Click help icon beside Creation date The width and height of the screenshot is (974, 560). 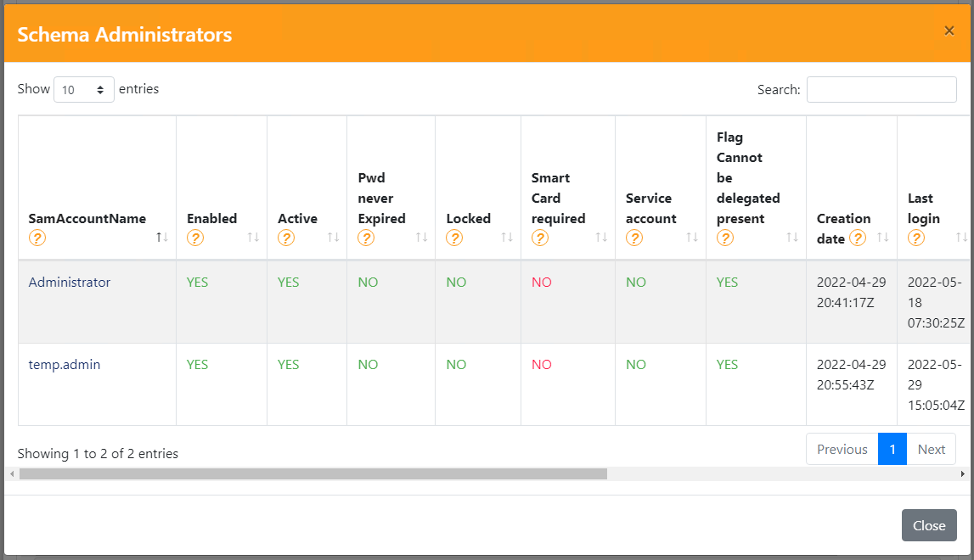coord(858,238)
